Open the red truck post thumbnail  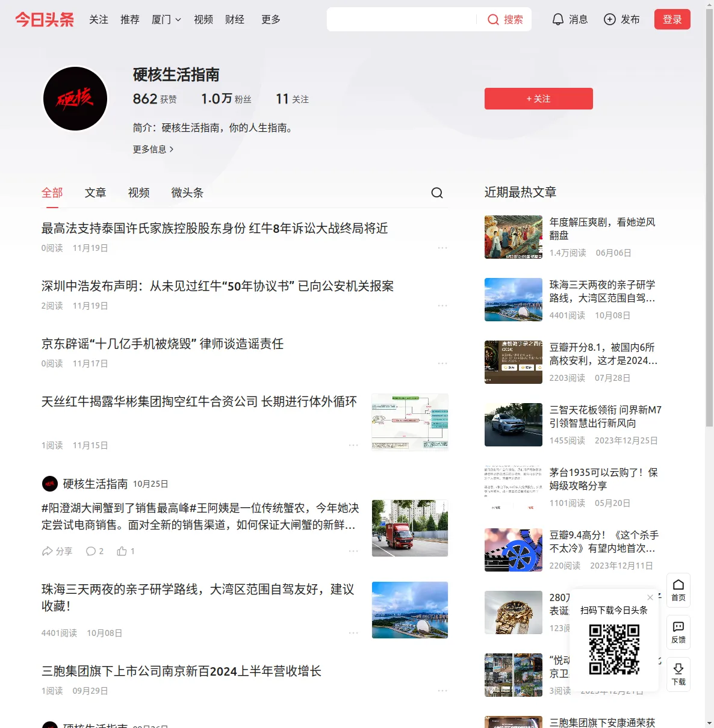click(x=410, y=528)
